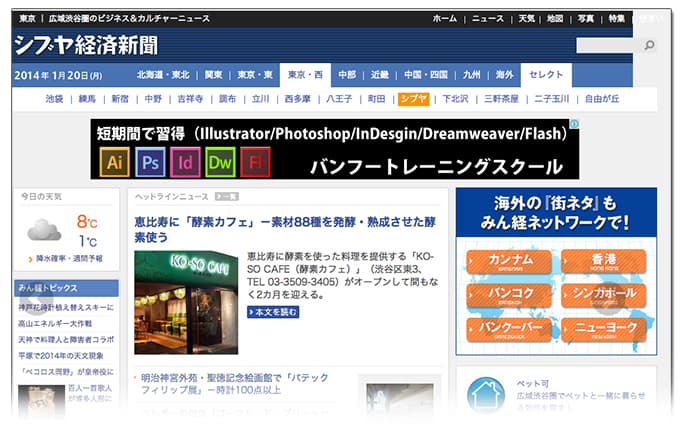Go to the 三軒茶屋 area link

coord(501,99)
